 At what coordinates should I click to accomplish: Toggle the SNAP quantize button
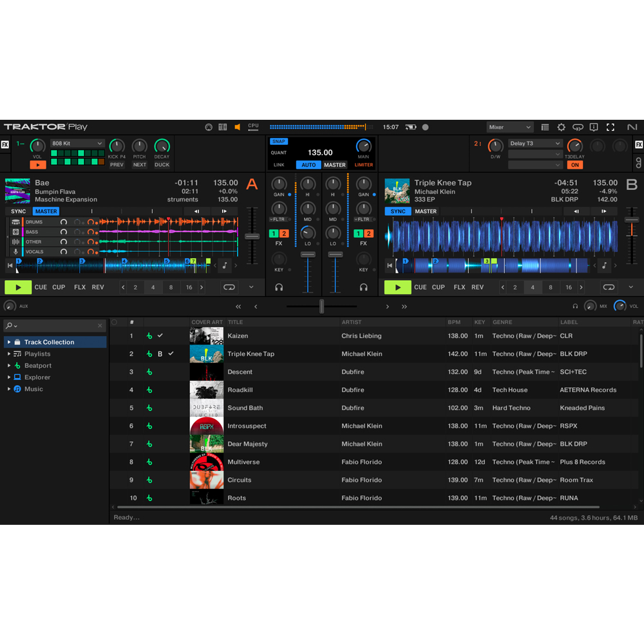(x=278, y=140)
